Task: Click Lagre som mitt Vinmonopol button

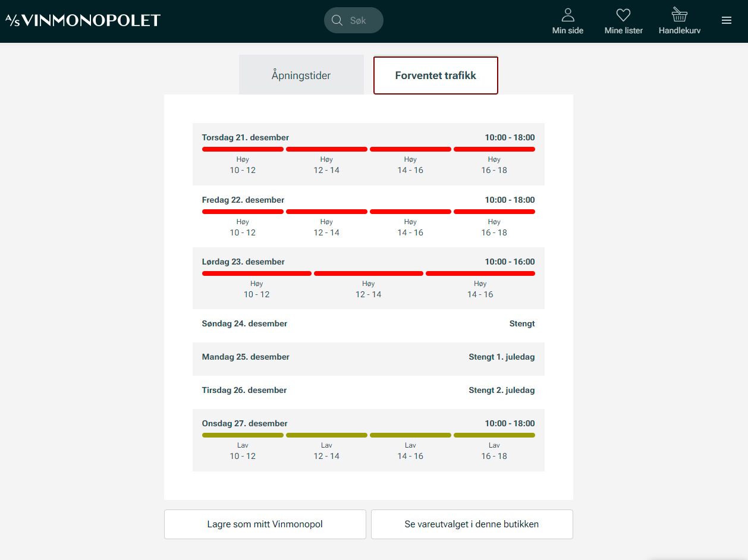Action: tap(265, 524)
